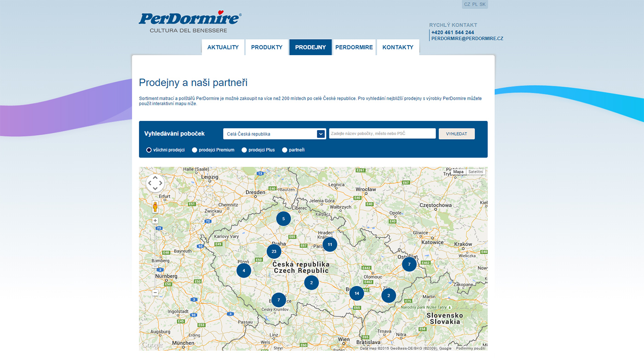Pan the map right with the arrow control
The height and width of the screenshot is (358, 644).
click(x=161, y=183)
